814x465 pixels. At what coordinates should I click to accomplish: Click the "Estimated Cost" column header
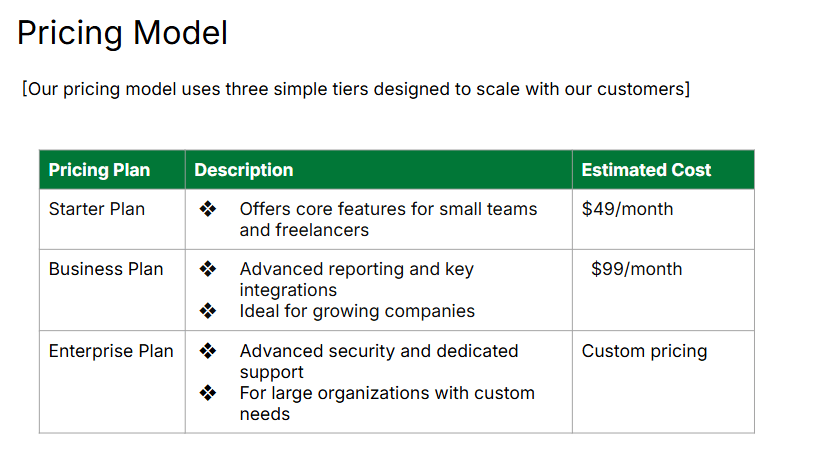click(x=646, y=170)
